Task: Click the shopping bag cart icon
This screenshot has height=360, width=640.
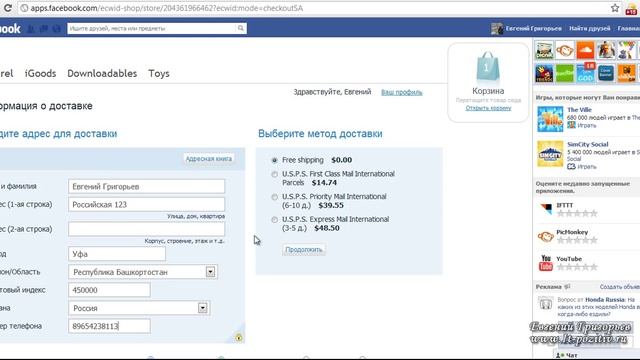Action: click(x=488, y=67)
